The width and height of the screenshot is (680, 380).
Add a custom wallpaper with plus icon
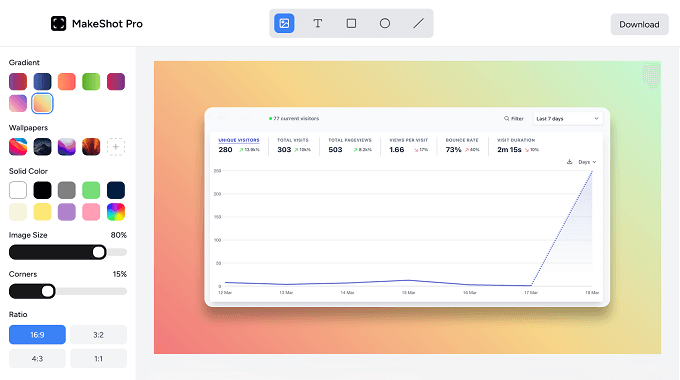coord(116,147)
